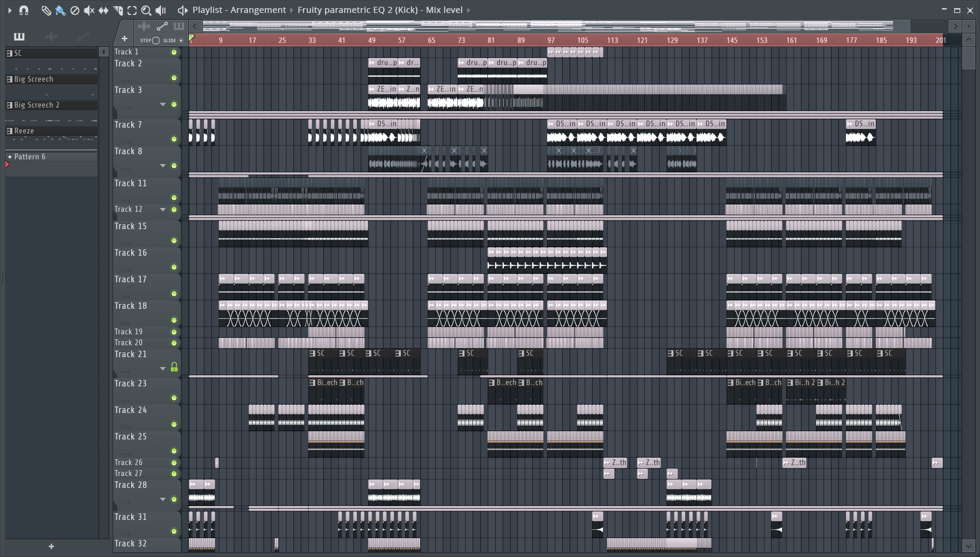This screenshot has width=980, height=557.
Task: Open the playlist options menu arrow
Action: click(x=10, y=10)
